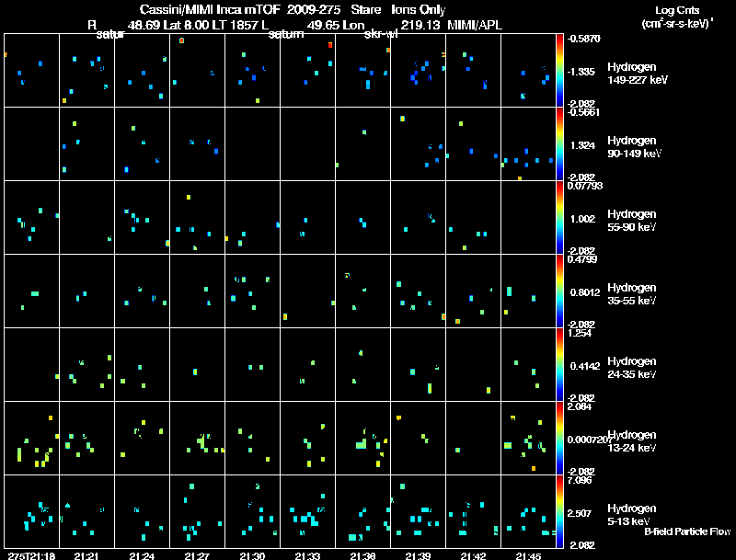Click the 'Hydrogen 149-227 keV' row label
This screenshot has height=560, width=736.
[638, 74]
